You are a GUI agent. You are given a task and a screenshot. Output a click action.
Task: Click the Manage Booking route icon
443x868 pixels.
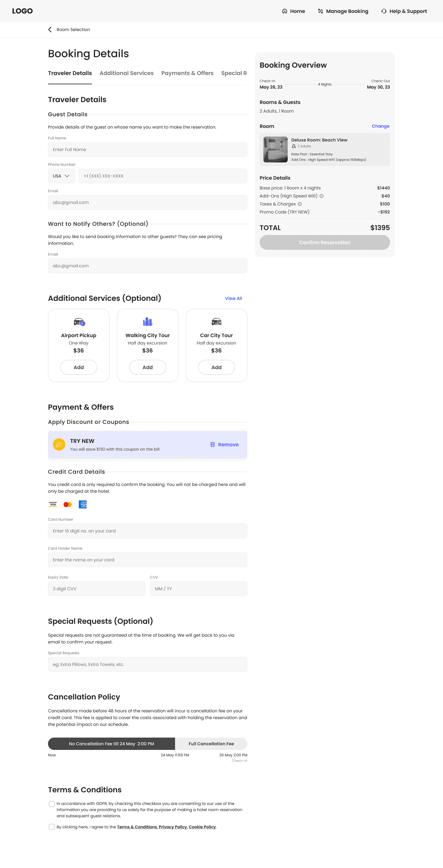click(x=321, y=11)
